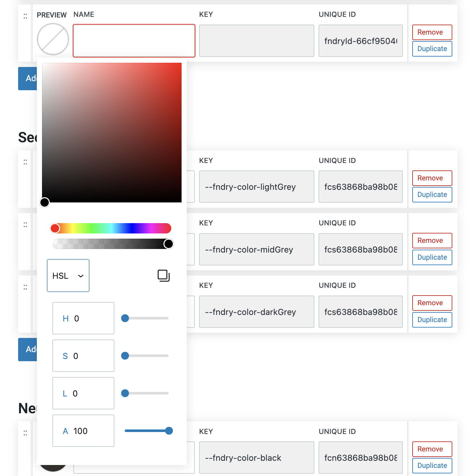Screen dimensions: 473x476
Task: Click the empty color preview circle
Action: pyautogui.click(x=53, y=39)
